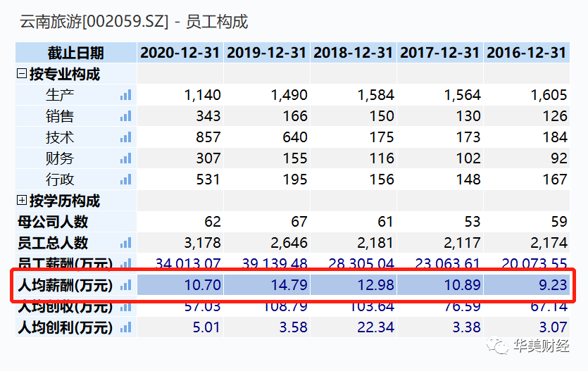This screenshot has height=371, width=588.
Task: Open chart icon in 技术 row
Action: coord(125,137)
